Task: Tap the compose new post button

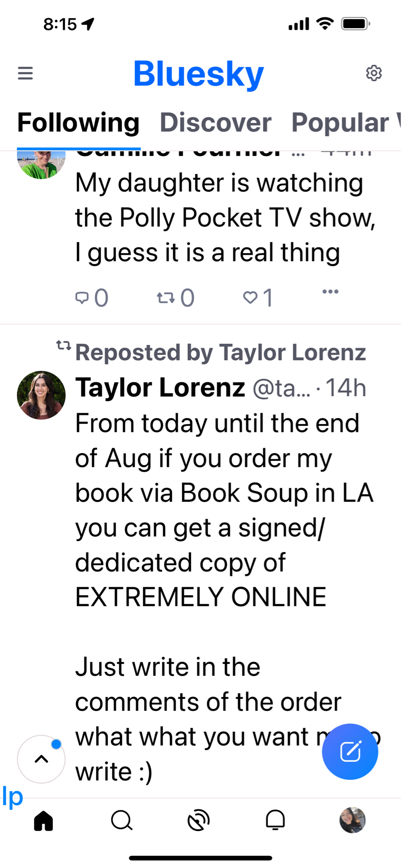Action: 350,751
